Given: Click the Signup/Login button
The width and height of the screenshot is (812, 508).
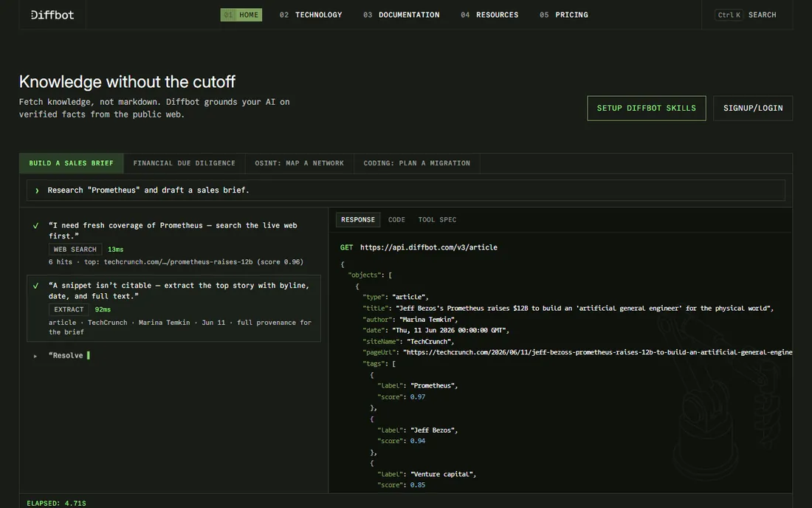Looking at the screenshot, I should [753, 109].
